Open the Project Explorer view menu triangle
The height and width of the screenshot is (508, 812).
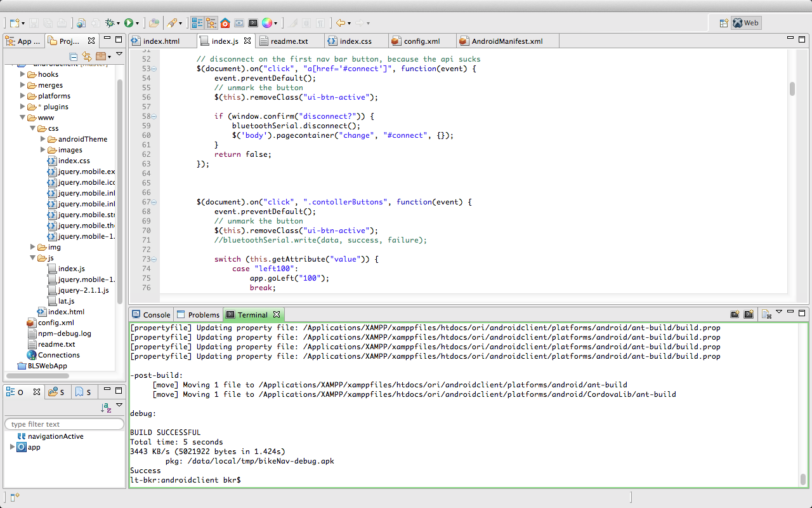[119, 55]
